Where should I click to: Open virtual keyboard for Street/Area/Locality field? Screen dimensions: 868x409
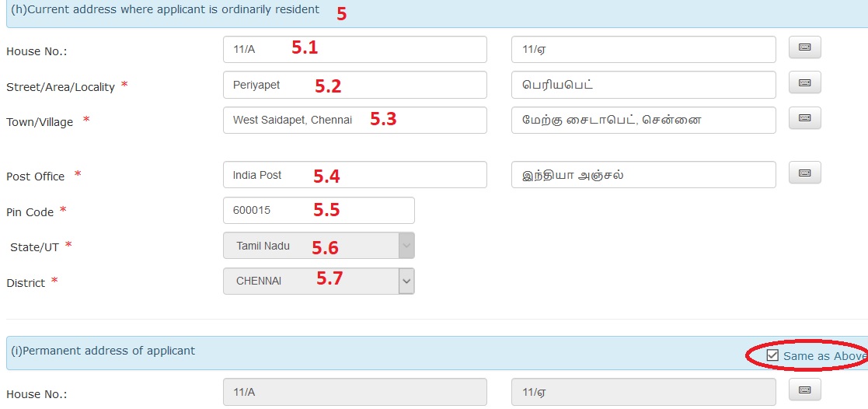[804, 82]
